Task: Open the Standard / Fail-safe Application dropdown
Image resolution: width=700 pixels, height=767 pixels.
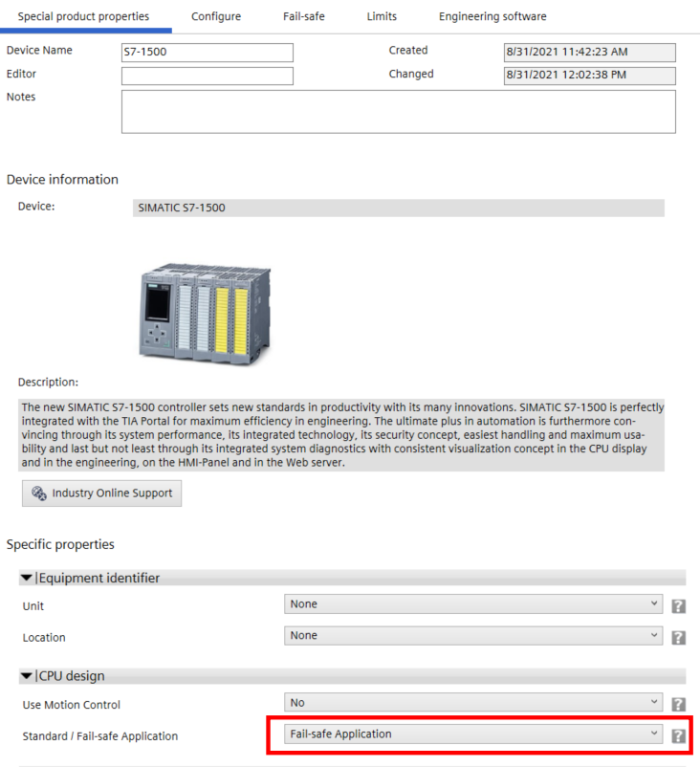Action: point(473,734)
